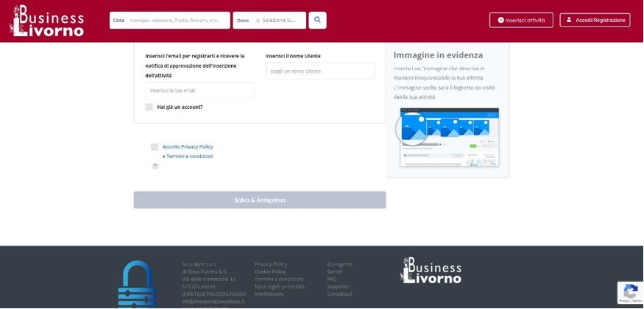The height and width of the screenshot is (309, 644).
Task: Click the featured image example thumbnail
Action: pos(449,138)
